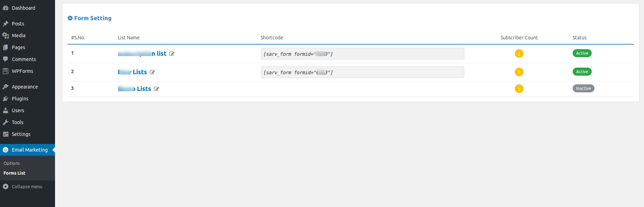644x207 pixels.
Task: Toggle the Active status badge in row 2
Action: coord(582,72)
